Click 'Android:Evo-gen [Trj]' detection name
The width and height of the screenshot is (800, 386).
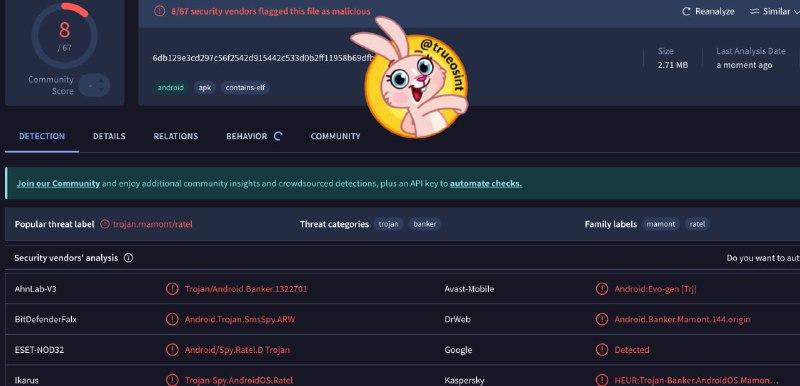(x=656, y=289)
